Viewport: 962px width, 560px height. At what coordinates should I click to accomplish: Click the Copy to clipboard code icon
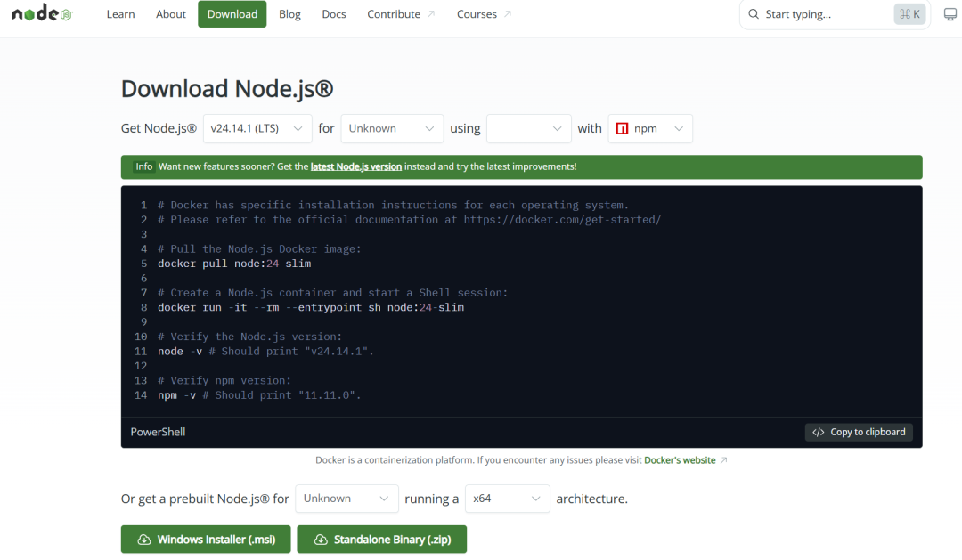[819, 432]
